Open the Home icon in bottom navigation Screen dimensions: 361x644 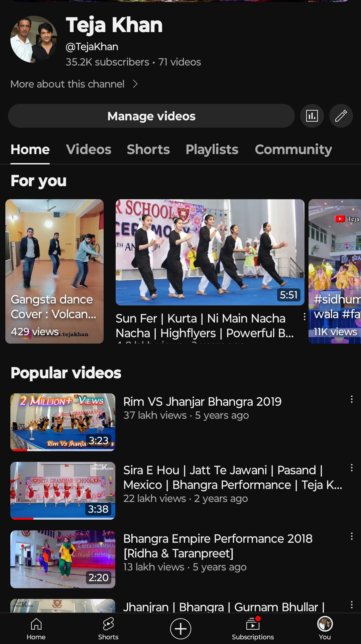coord(36,629)
